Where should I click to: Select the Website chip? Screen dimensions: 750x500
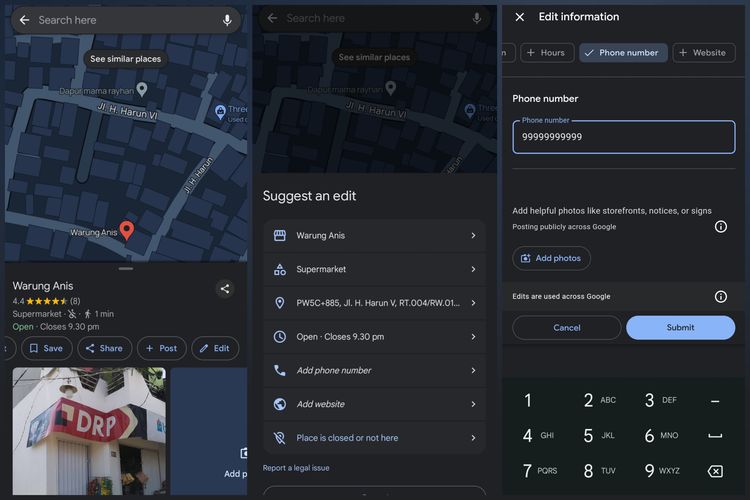703,53
